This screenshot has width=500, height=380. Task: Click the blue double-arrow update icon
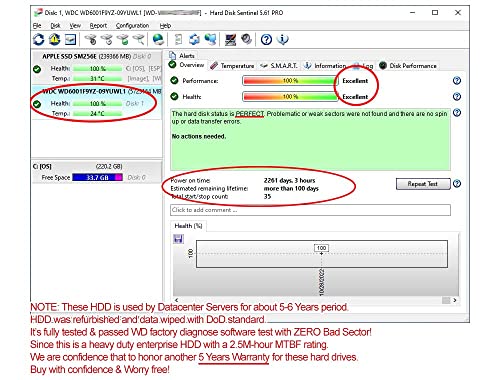pos(194,40)
